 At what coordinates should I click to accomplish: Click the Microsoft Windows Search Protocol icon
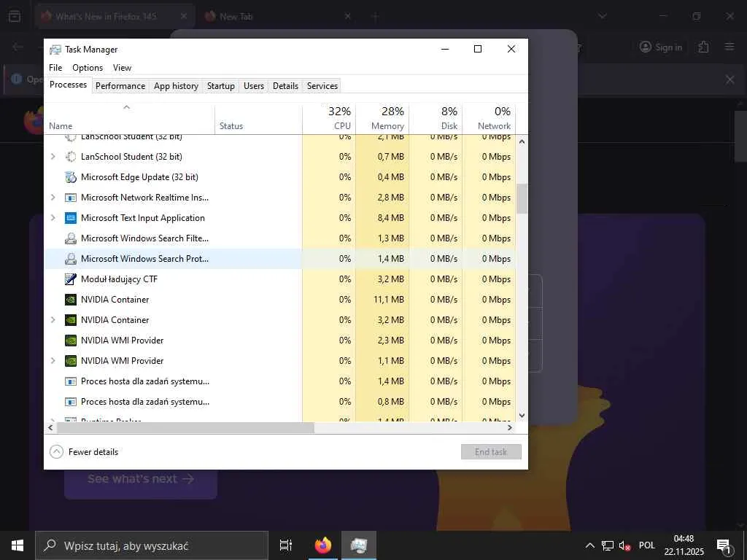tap(71, 259)
